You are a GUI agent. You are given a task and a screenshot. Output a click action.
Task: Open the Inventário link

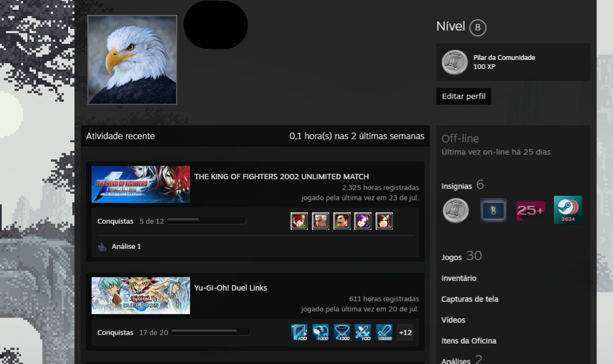(x=459, y=278)
